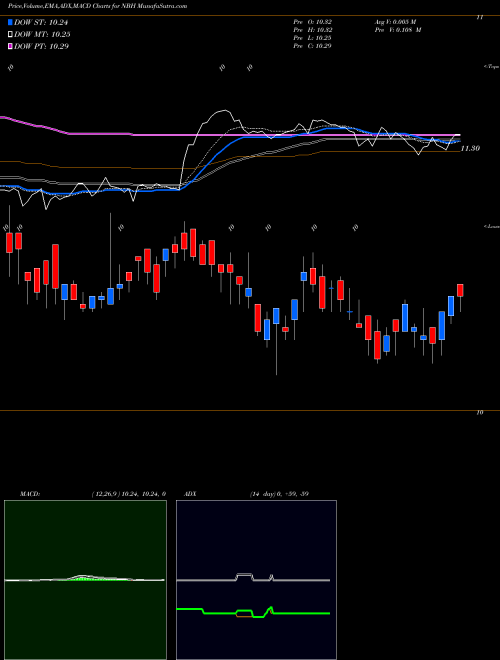Viewport: 500px width, 660px height.
Task: Click the 11.30 price label
Action: click(x=470, y=148)
